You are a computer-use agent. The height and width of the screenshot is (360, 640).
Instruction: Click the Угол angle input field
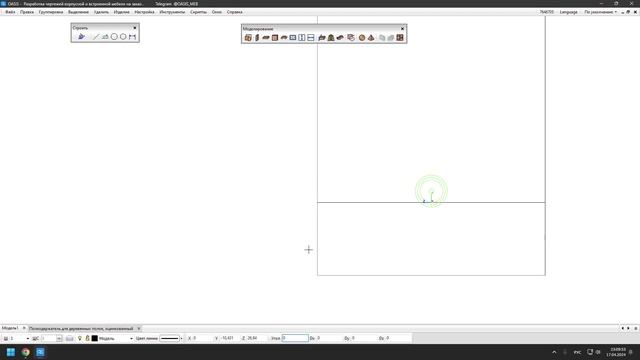point(295,338)
